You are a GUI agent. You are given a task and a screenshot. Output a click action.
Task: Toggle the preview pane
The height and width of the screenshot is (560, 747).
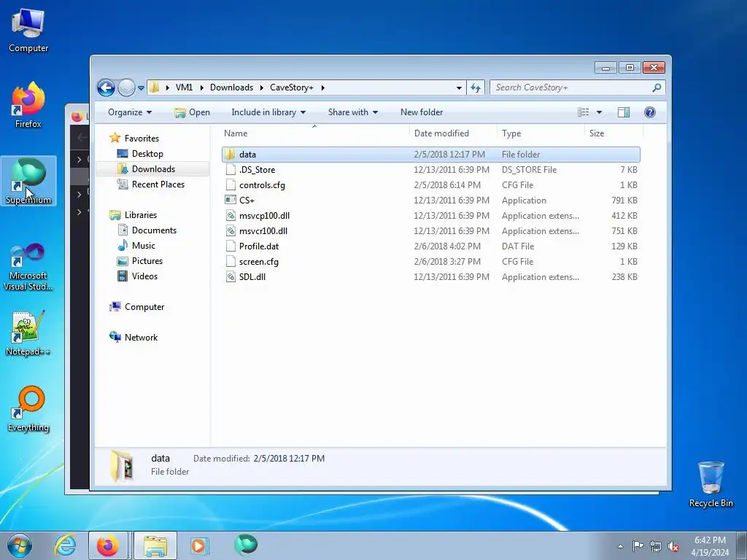click(x=624, y=112)
